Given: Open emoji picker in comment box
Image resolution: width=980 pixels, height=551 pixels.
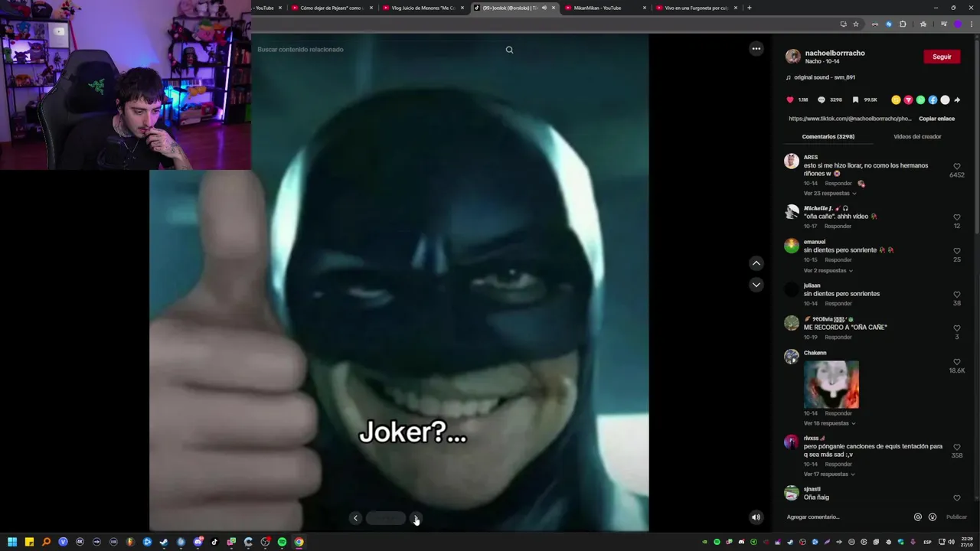Looking at the screenshot, I should pos(933,517).
